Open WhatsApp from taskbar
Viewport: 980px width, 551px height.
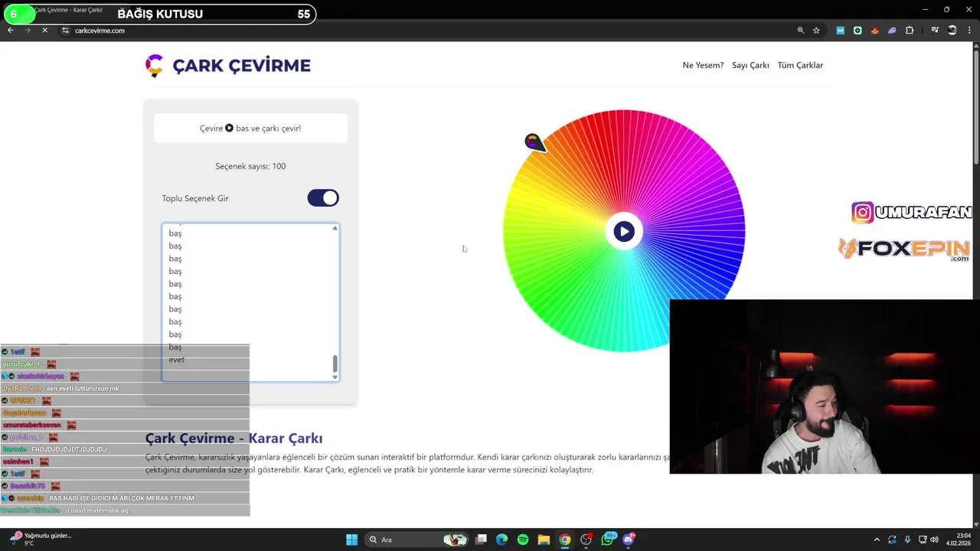[608, 540]
